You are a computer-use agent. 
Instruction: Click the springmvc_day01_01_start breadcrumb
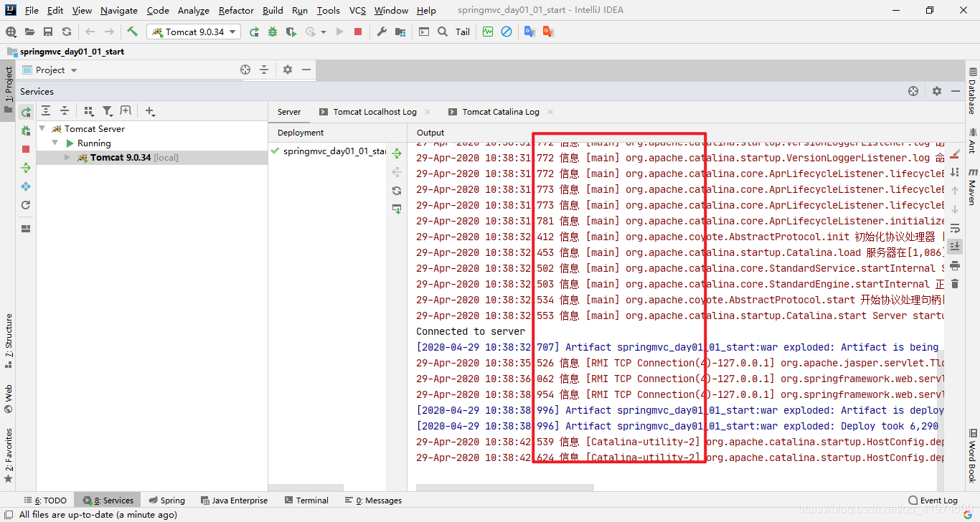(66, 52)
